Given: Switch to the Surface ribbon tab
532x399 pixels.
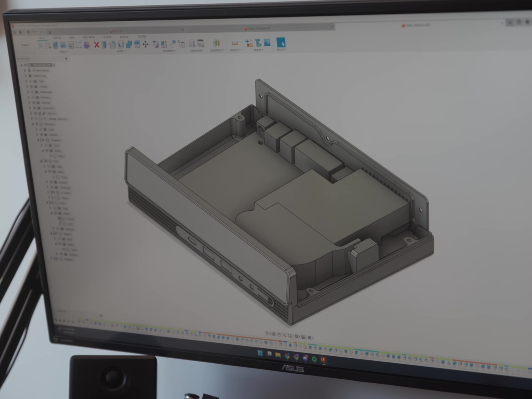Looking at the screenshot, I should (x=57, y=38).
